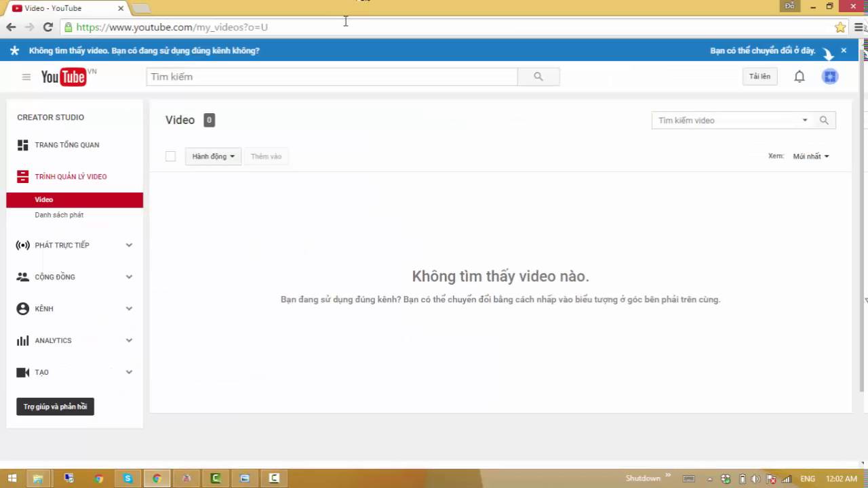Image resolution: width=868 pixels, height=488 pixels.
Task: Open File Explorer on the taskbar
Action: 38,479
